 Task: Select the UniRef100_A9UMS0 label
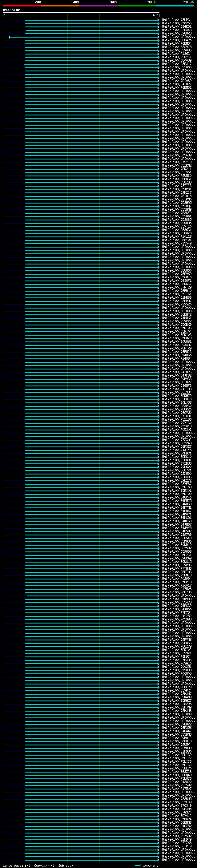click(x=177, y=176)
